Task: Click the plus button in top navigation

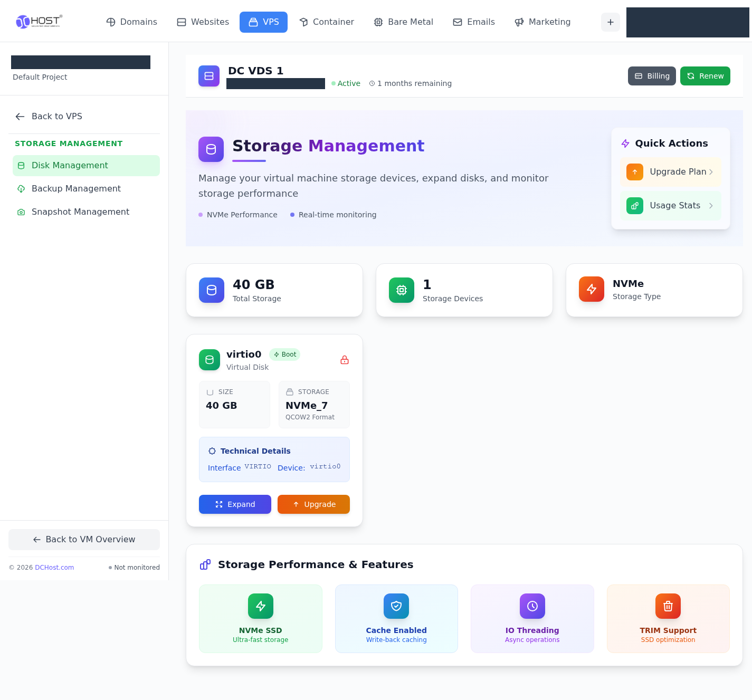Action: pyautogui.click(x=610, y=22)
